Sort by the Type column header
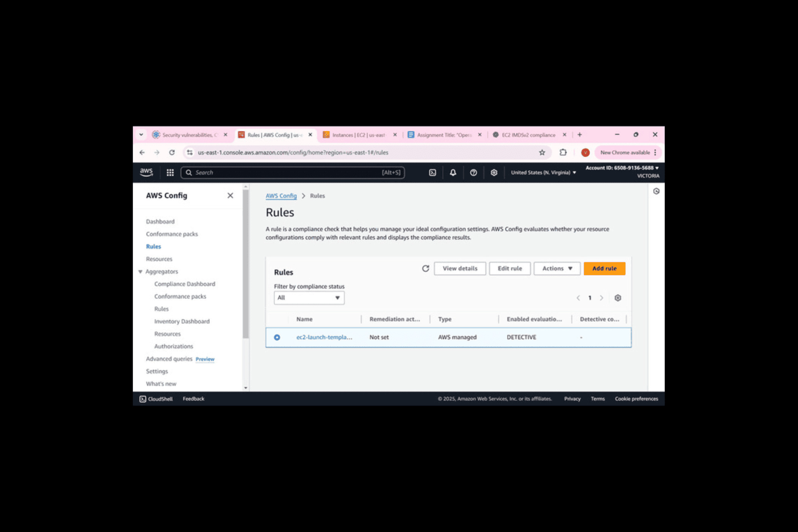This screenshot has width=798, height=532. point(445,319)
